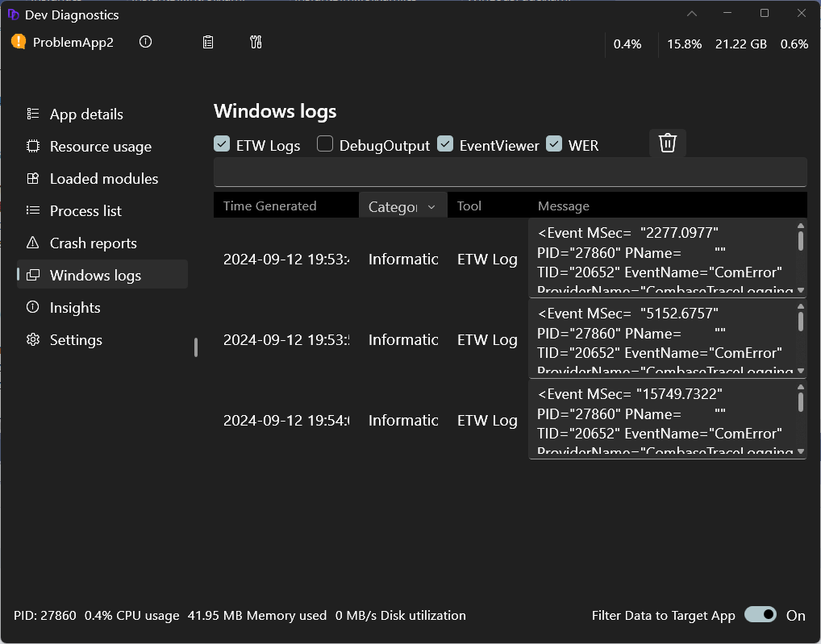Click the Dev Diagnostics logo icon
Screen dimensions: 821x644
13,15
